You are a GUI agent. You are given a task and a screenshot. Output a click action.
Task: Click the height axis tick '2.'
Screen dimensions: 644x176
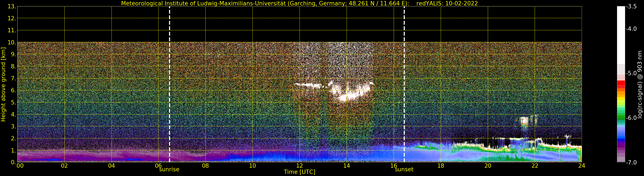(13, 138)
